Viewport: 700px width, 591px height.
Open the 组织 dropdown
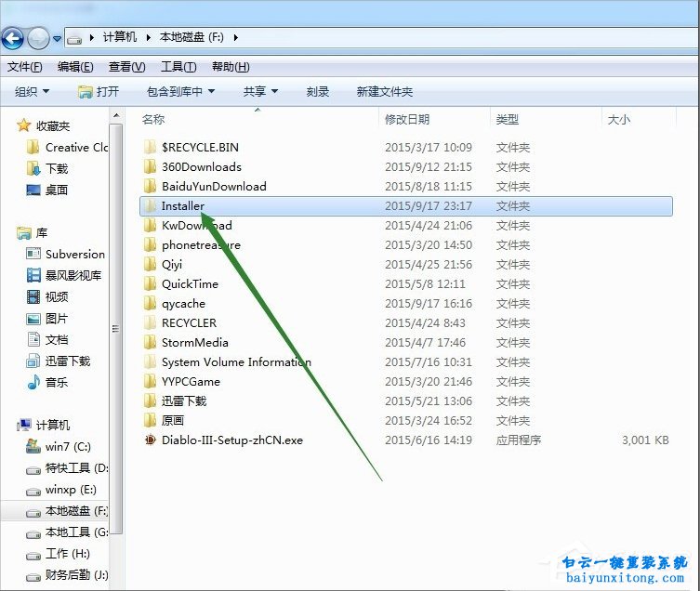pos(33,91)
